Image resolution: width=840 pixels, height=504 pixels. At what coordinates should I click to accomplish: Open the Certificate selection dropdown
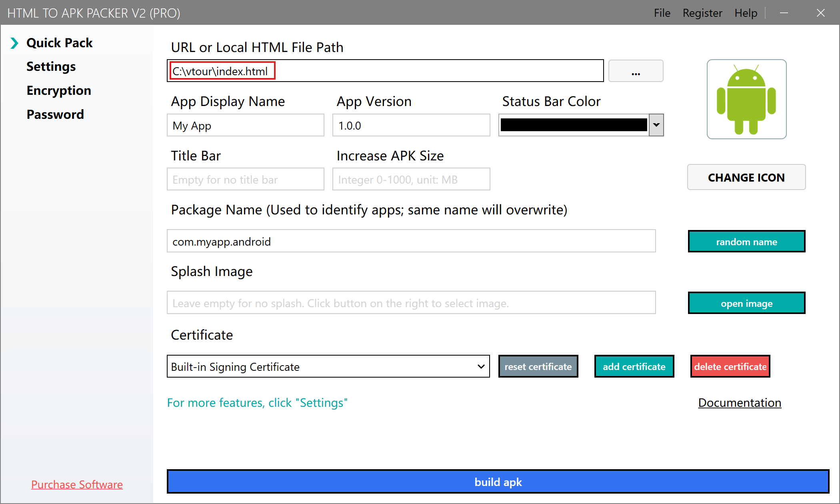[481, 366]
